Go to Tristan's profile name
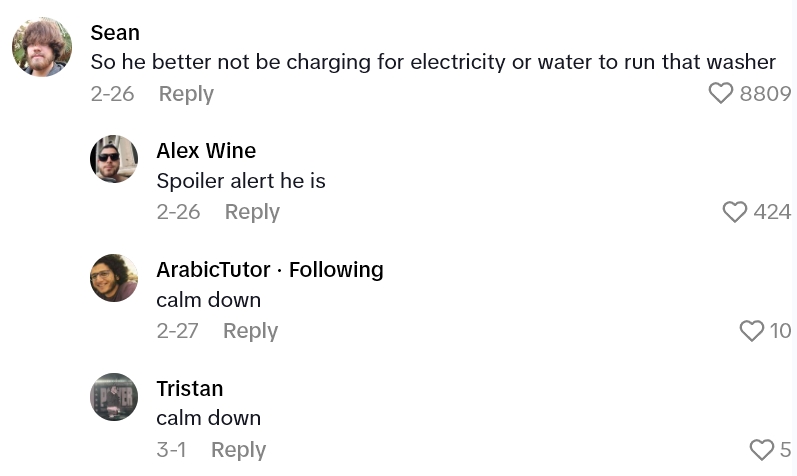Viewport: 797px width, 476px height. point(190,389)
